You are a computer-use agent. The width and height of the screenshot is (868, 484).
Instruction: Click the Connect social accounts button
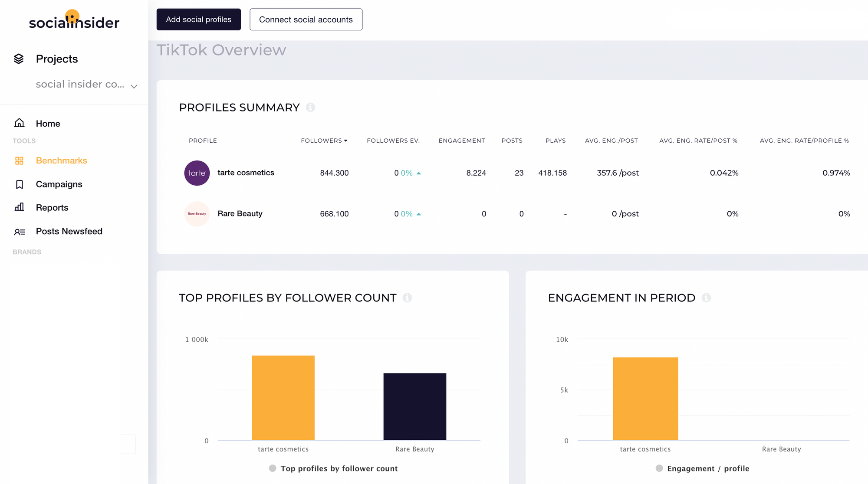305,19
